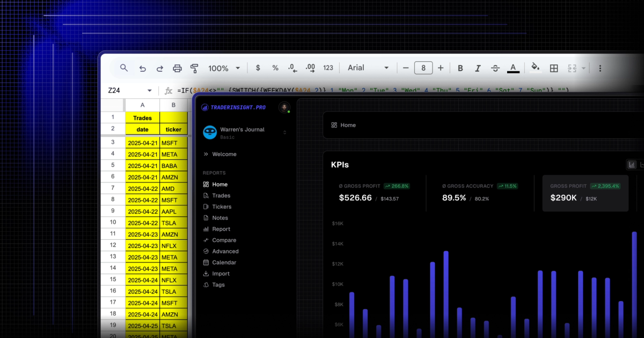This screenshot has height=338, width=644.
Task: Select the date column heading cell
Action: 142,129
